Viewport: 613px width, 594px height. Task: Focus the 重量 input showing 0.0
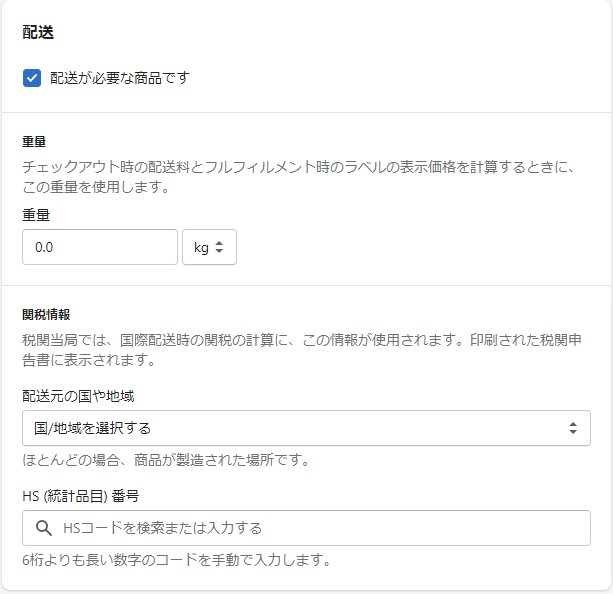(99, 247)
